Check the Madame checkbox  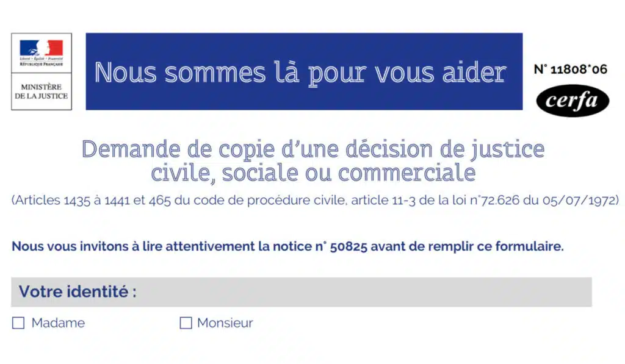tap(18, 323)
